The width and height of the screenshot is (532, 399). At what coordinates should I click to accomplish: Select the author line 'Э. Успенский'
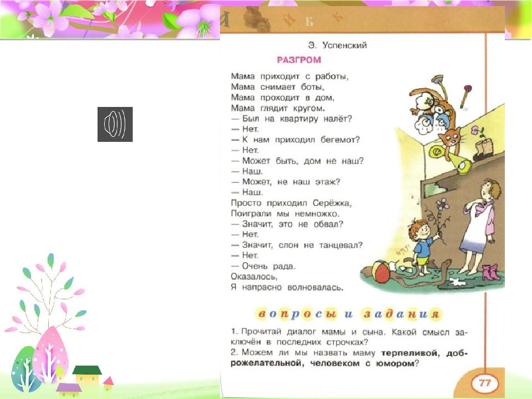[337, 45]
